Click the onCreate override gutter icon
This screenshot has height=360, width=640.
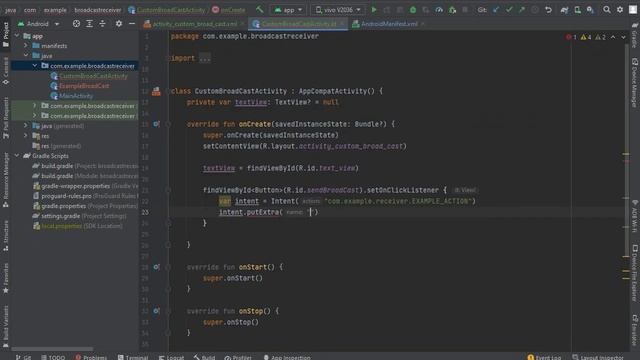[156, 124]
